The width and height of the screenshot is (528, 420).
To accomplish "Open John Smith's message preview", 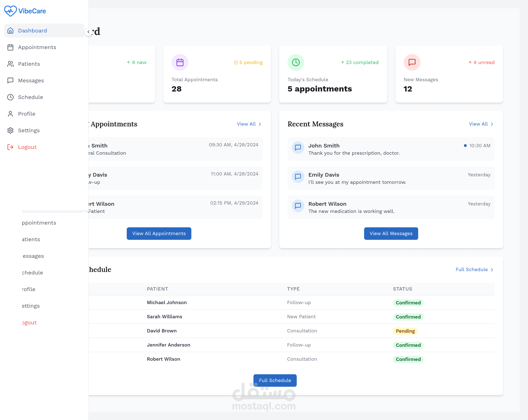I will (x=391, y=149).
